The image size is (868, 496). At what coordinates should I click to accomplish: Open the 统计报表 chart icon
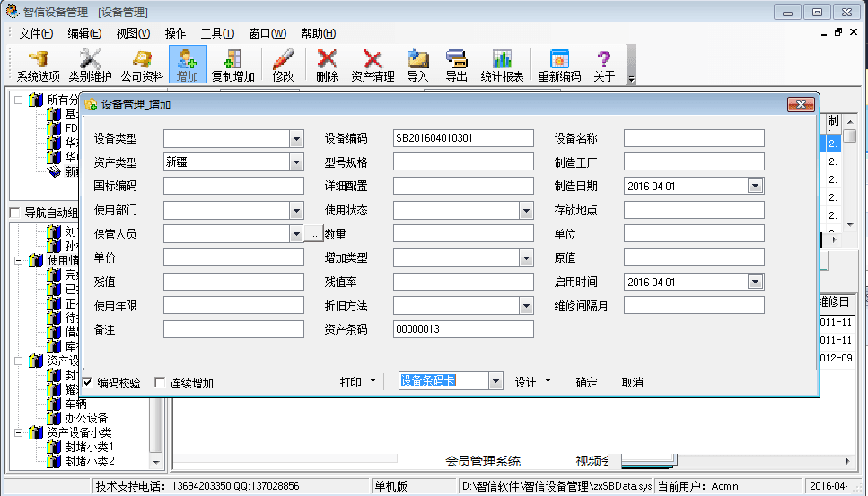(502, 65)
